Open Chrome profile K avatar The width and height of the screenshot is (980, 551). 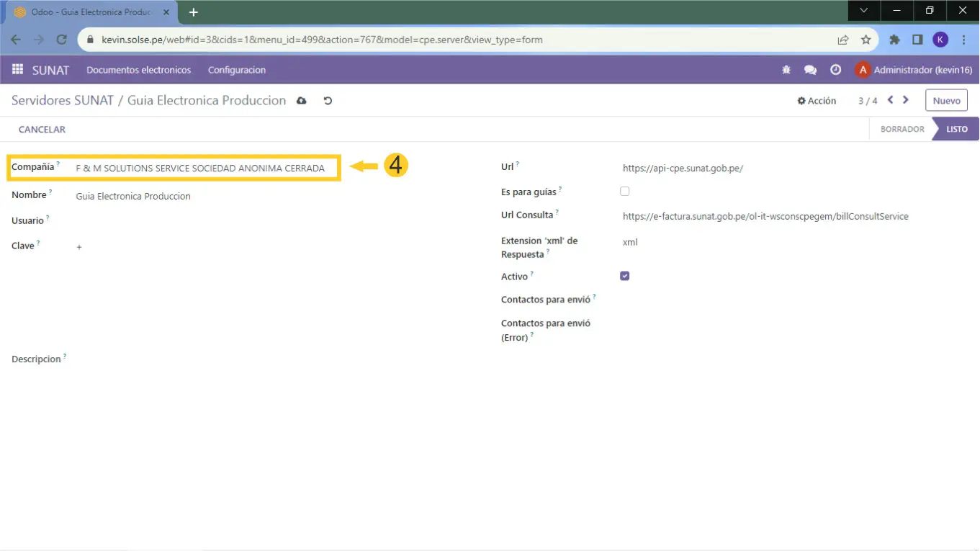(940, 40)
